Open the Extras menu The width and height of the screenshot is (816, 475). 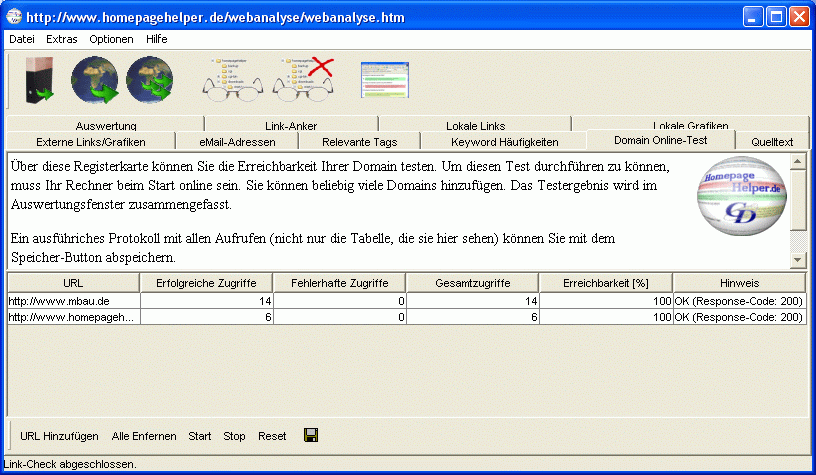click(61, 39)
